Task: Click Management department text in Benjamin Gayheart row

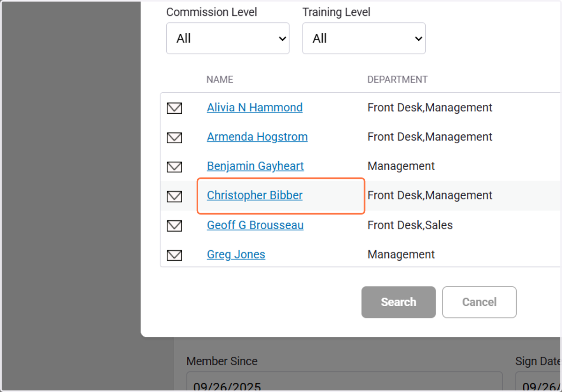Action: click(401, 166)
